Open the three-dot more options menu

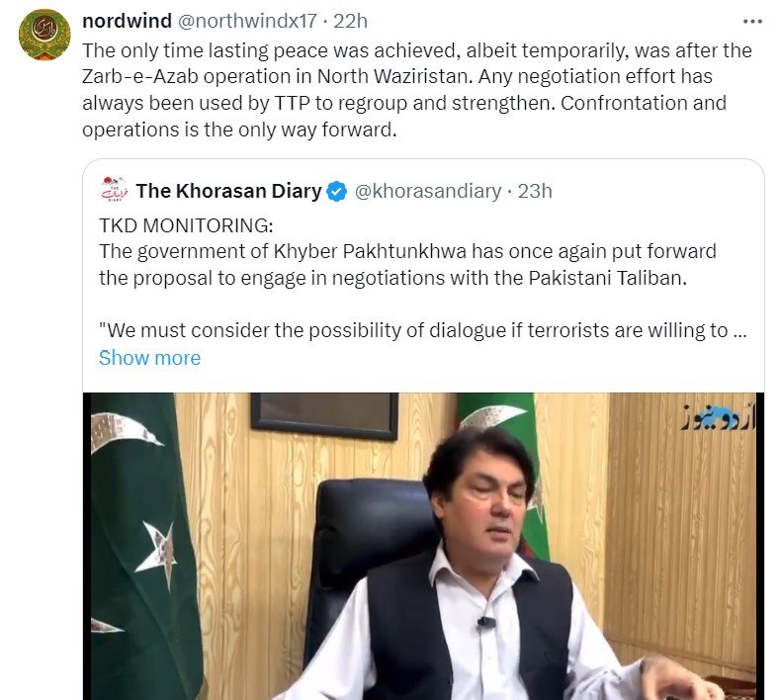752,22
